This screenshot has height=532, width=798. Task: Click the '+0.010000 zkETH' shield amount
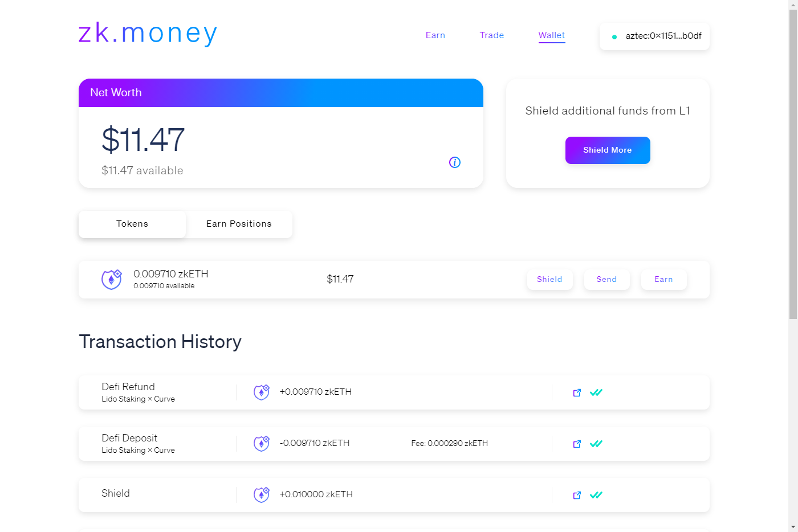click(316, 494)
